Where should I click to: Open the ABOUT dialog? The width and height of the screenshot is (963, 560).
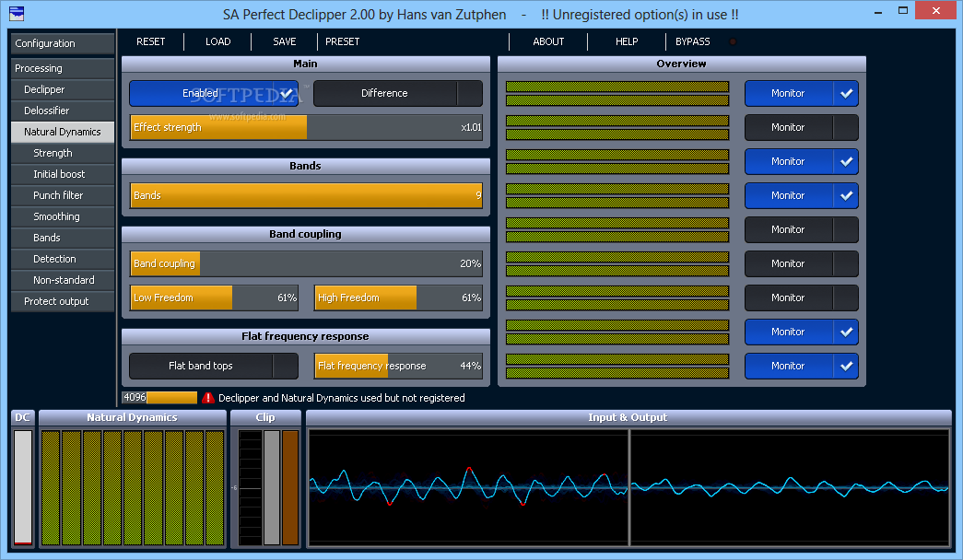click(548, 41)
